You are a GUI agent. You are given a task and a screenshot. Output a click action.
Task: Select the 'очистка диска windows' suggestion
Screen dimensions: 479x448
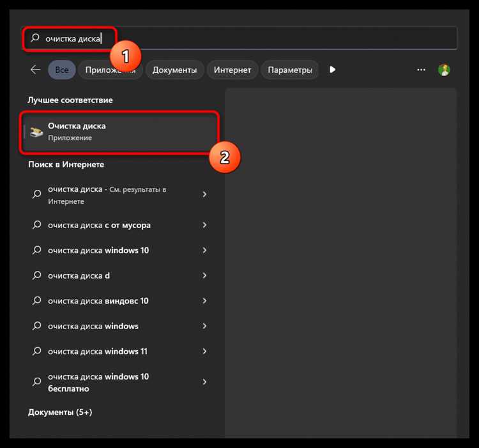coord(119,326)
